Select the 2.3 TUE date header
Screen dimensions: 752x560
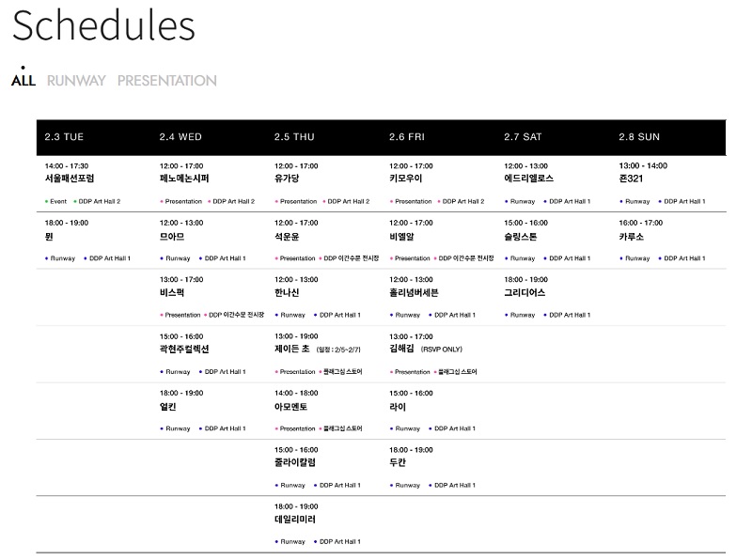pos(64,137)
